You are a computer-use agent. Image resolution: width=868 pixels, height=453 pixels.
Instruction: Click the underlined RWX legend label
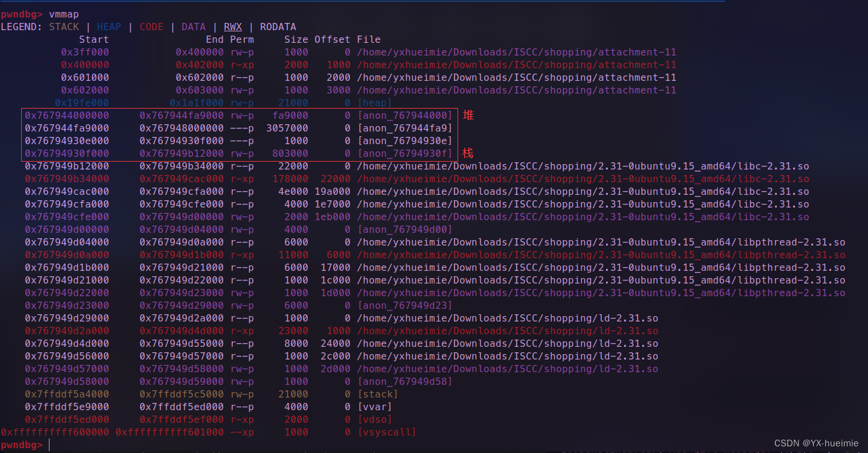233,27
